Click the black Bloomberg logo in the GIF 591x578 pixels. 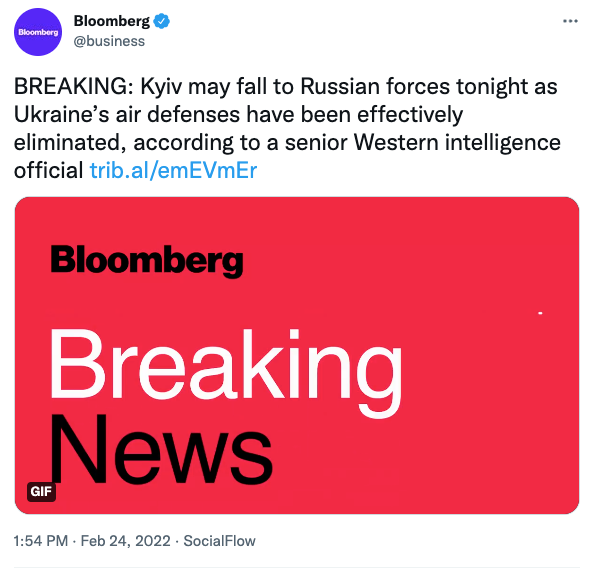147,261
